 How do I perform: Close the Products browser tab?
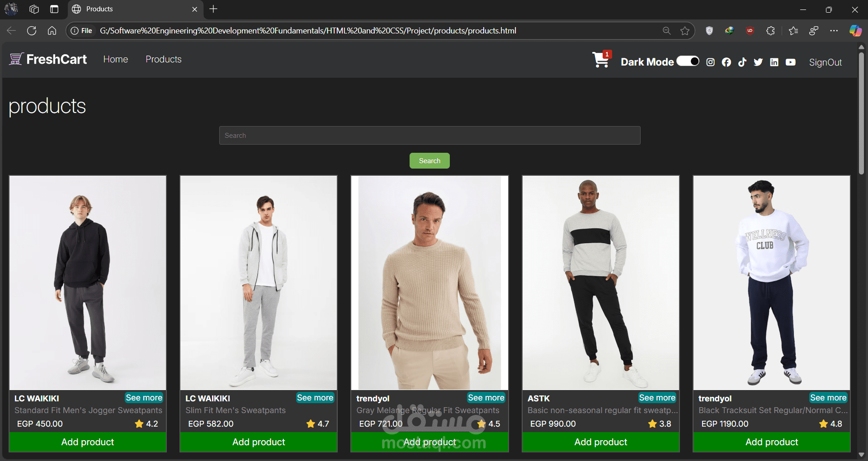(x=195, y=9)
